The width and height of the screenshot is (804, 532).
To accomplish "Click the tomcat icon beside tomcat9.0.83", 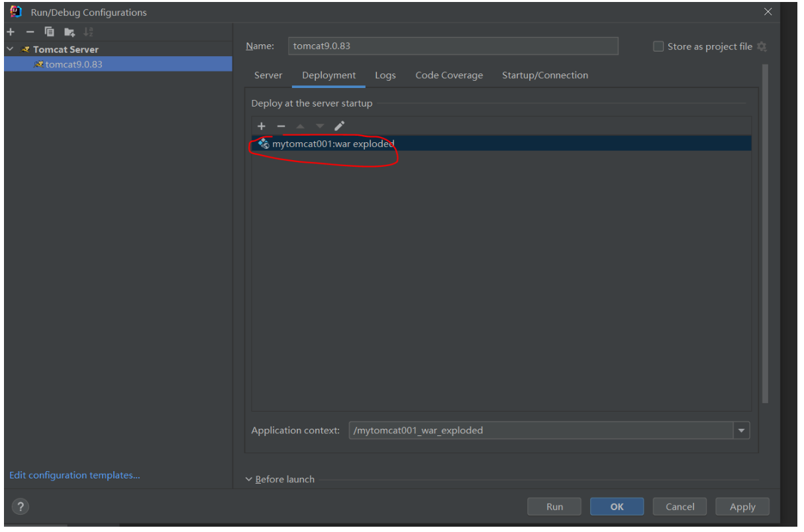I will [x=39, y=64].
